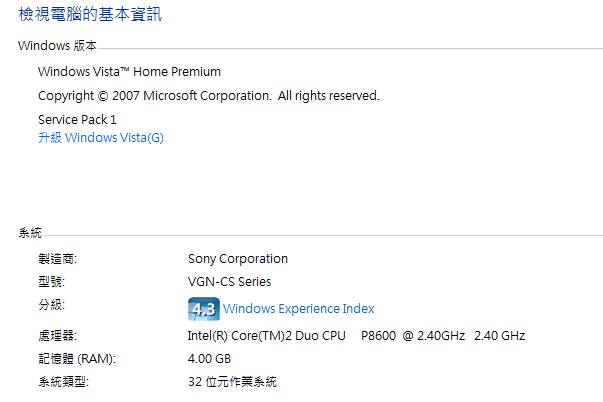
Task: Select the 4.00 GB memory value
Action: (209, 359)
